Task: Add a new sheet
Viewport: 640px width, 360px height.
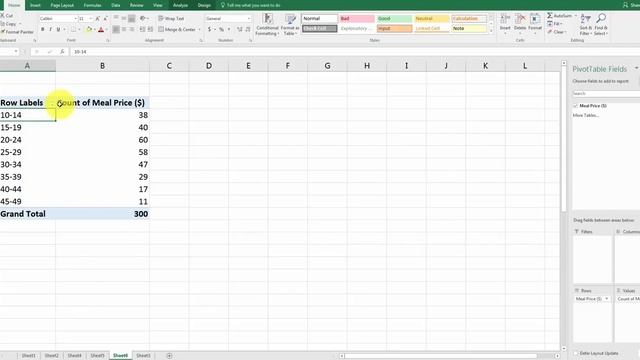Action: (x=169, y=356)
